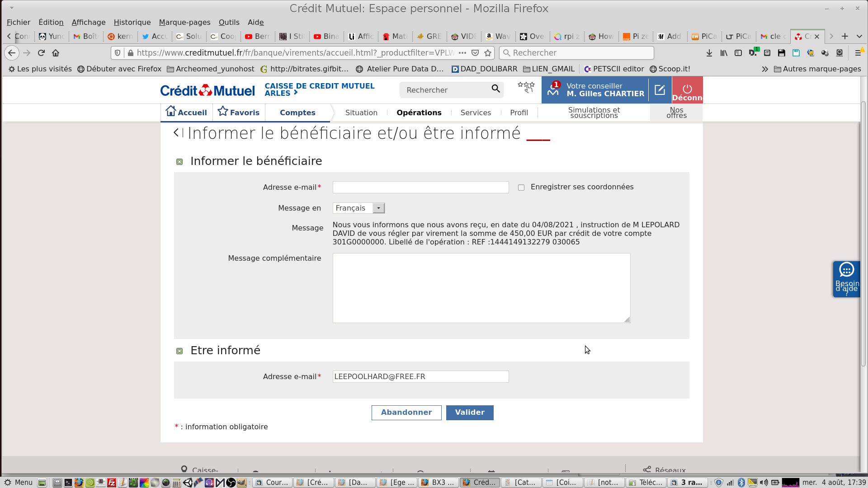Open the Besoin d'aide chat widget
The height and width of the screenshot is (488, 868).
click(x=846, y=279)
